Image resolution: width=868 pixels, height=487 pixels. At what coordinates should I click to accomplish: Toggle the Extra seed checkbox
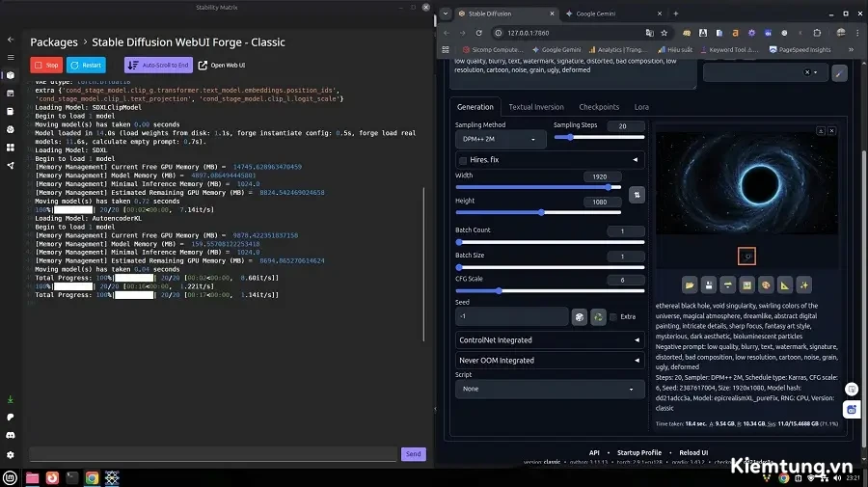613,317
